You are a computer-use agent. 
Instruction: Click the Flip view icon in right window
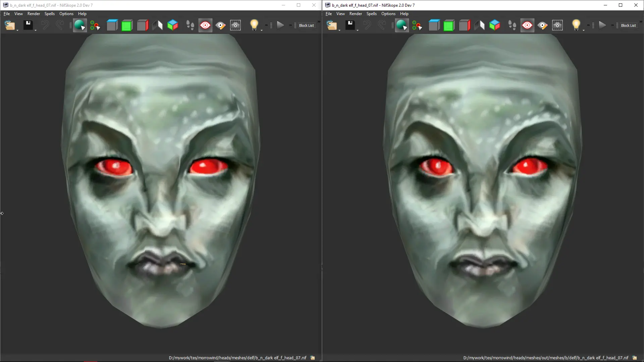pos(479,25)
